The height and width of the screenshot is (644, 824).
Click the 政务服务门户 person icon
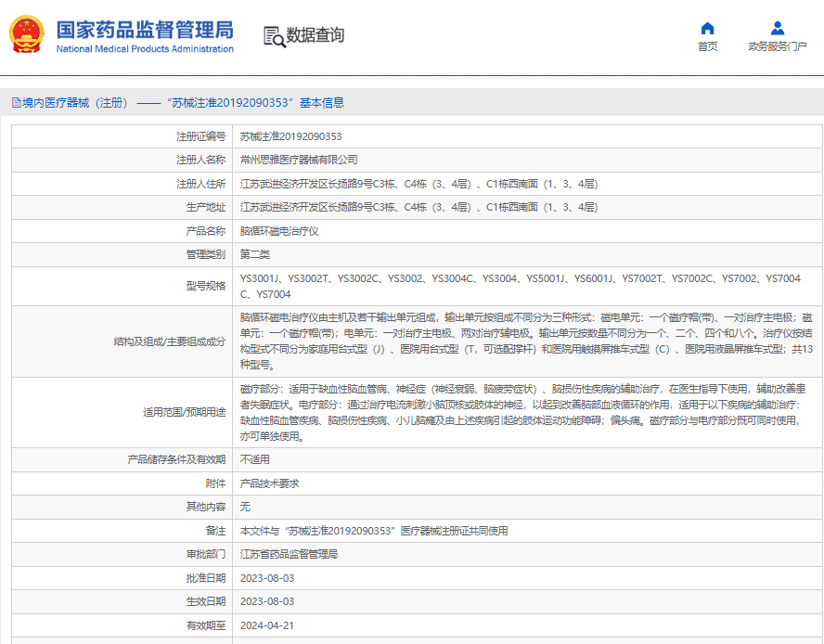(778, 29)
